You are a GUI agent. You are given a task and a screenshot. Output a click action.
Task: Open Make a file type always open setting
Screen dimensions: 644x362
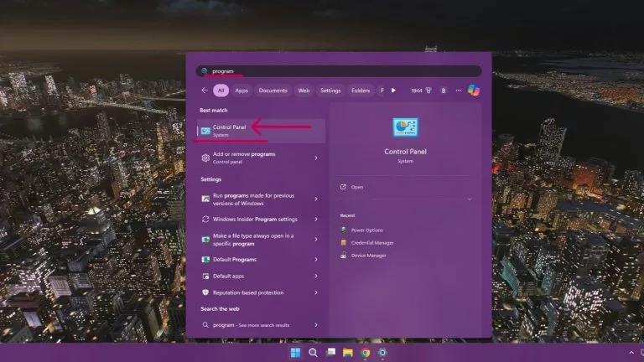point(256,240)
